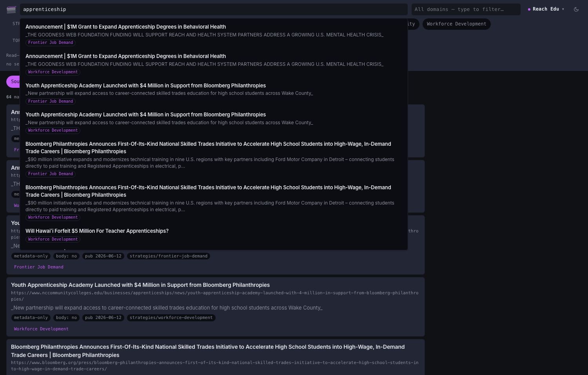This screenshot has height=375, width=588.
Task: Open the Reach Edu workspace dropdown
Action: (546, 9)
